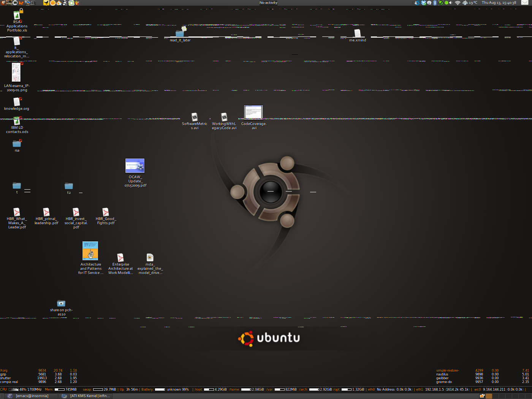
Task: Click the weather applet showing 19 °C
Action: coord(470,3)
